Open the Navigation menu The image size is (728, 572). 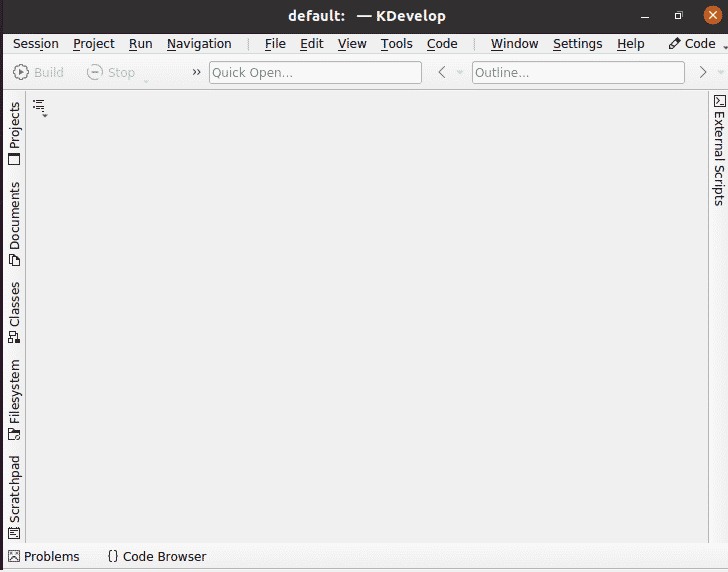pos(199,44)
